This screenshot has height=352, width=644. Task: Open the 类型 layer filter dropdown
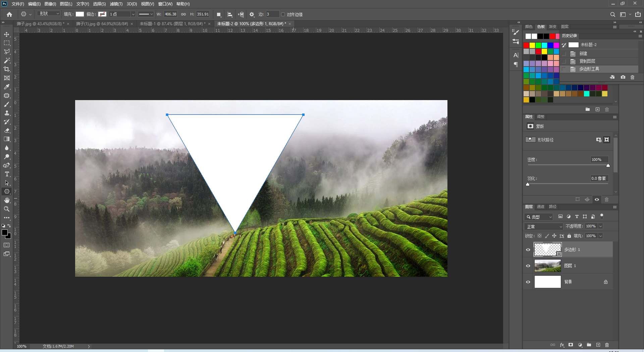click(x=538, y=217)
